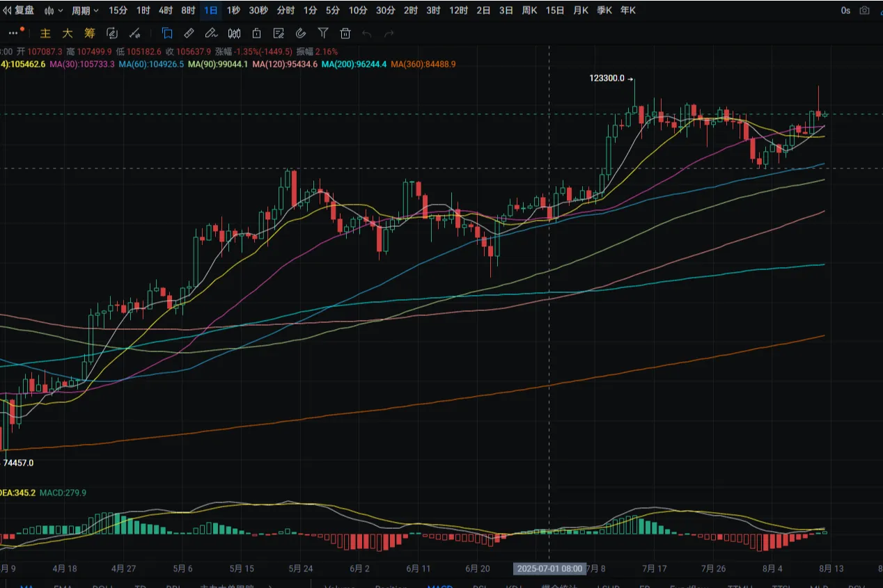Viewport: 883px width, 588px height.
Task: Click the sync refresh icon
Action: tap(112, 33)
